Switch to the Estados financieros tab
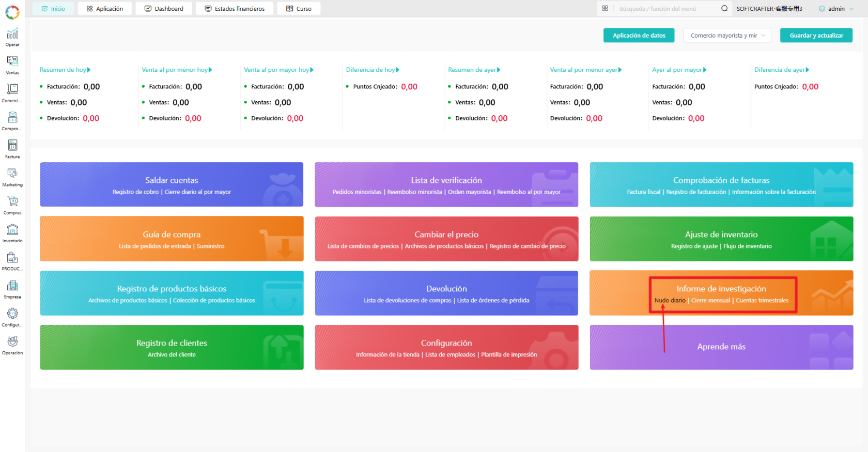Image resolution: width=868 pixels, height=452 pixels. tap(235, 9)
